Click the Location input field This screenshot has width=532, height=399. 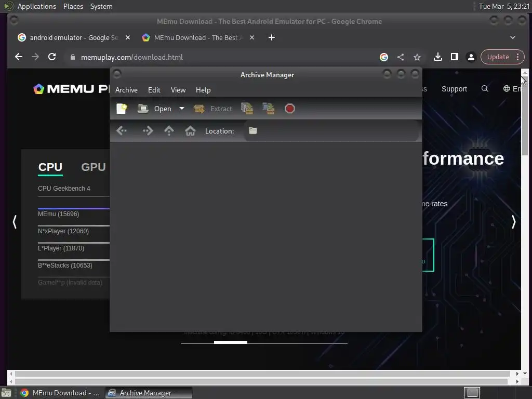pos(331,130)
